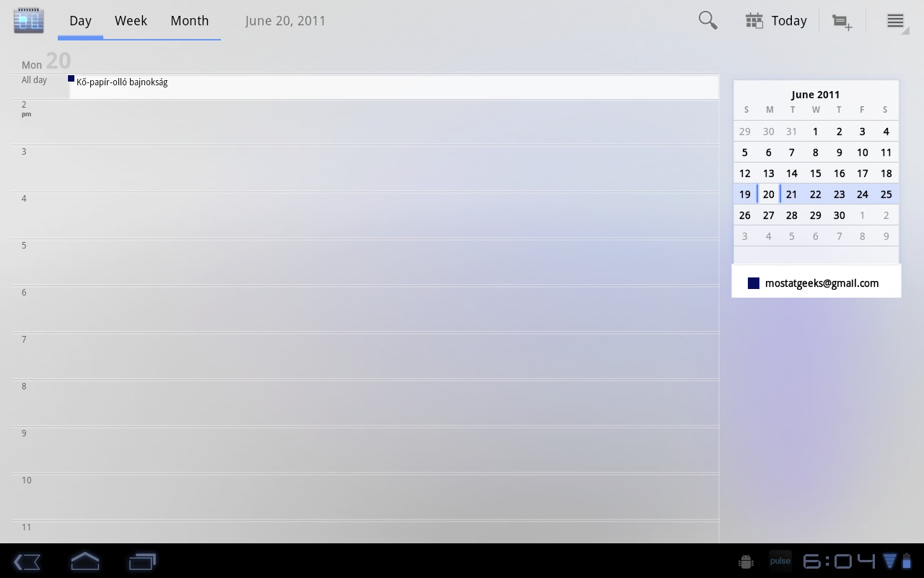Click the new event icon
This screenshot has width=924, height=578.
(x=842, y=22)
